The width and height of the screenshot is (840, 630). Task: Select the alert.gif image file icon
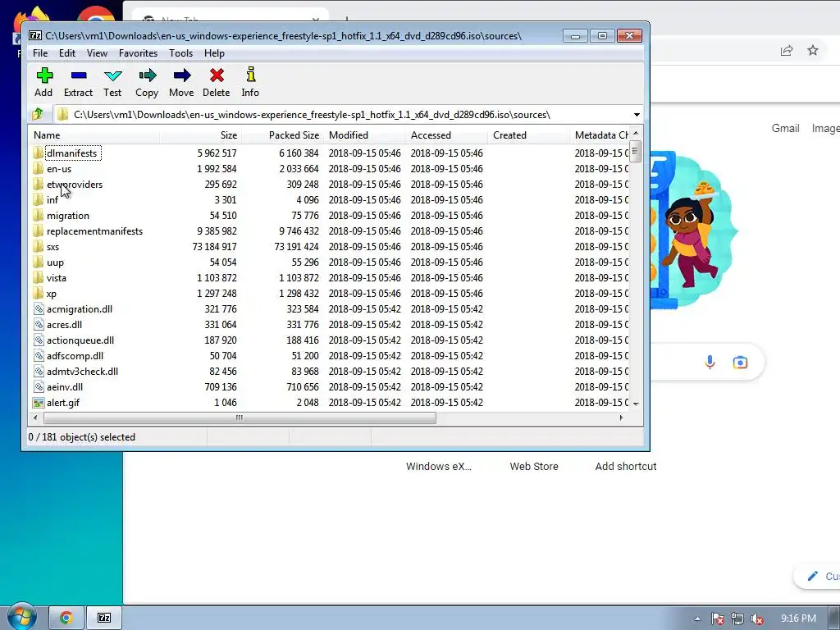click(x=39, y=402)
